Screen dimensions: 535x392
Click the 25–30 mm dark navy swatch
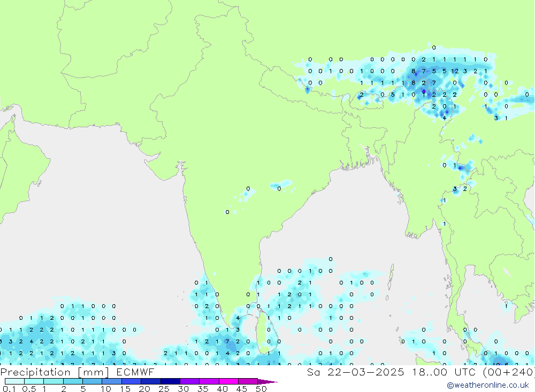[x=170, y=381]
